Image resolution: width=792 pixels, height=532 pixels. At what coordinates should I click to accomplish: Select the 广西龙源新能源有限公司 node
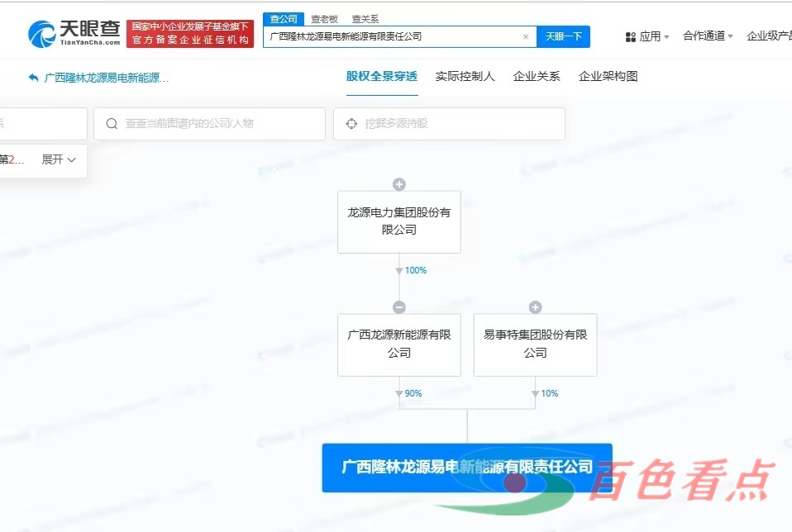399,344
